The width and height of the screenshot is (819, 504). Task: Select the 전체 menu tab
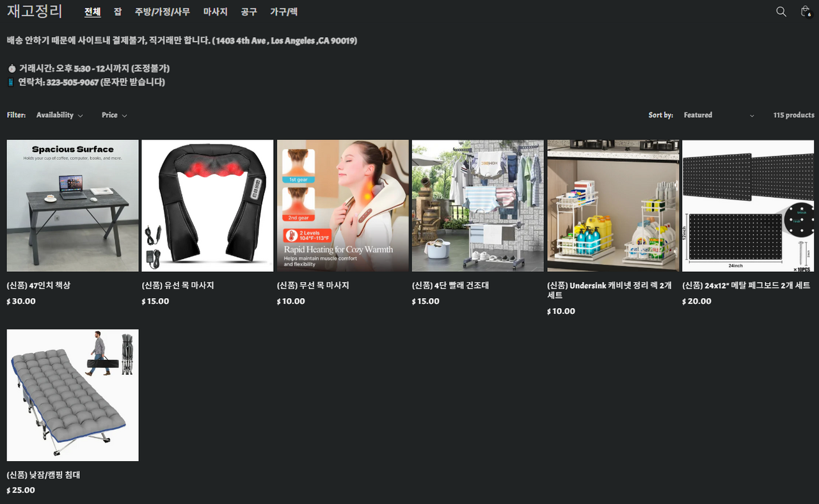point(93,12)
